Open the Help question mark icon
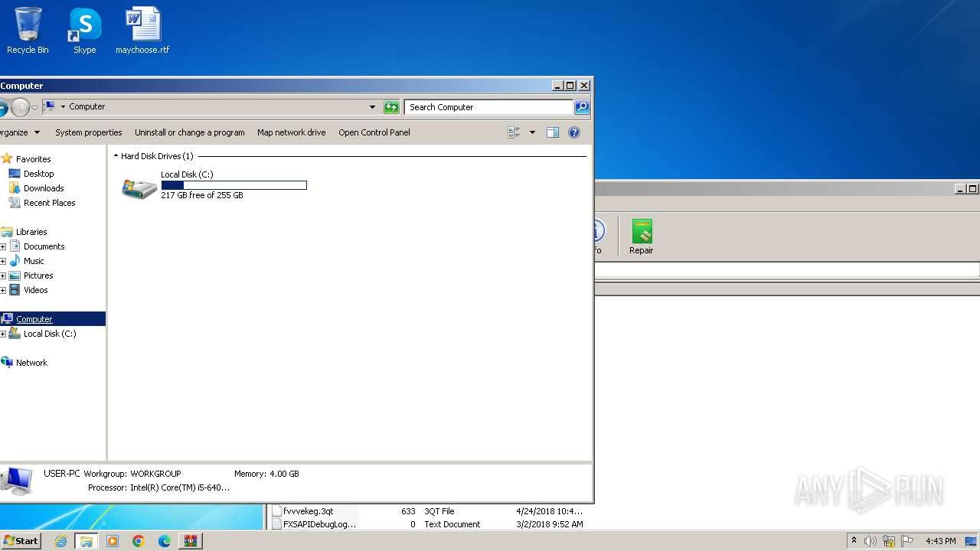Viewport: 980px width, 551px height. 574,132
